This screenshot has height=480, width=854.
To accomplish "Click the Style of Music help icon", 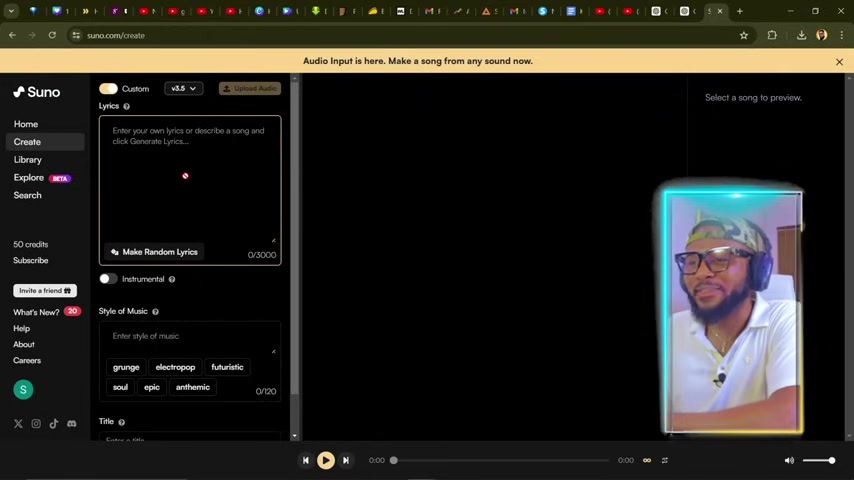I will coord(155,312).
